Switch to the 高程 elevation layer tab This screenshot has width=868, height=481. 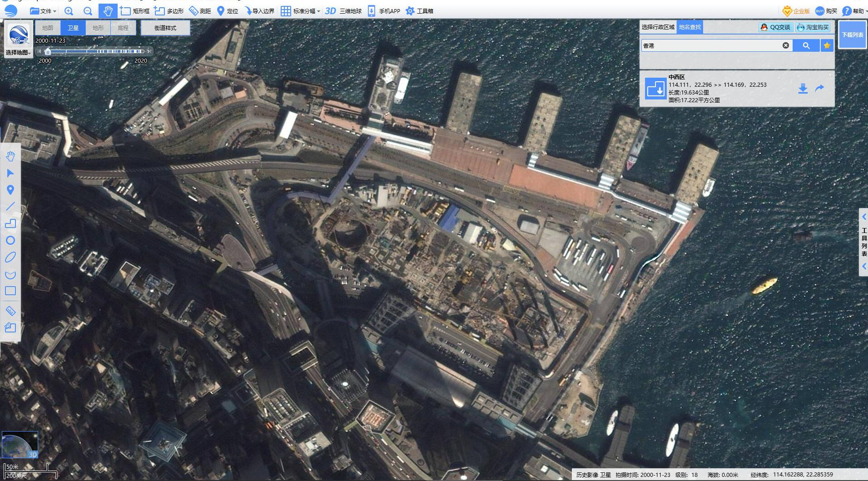click(x=123, y=28)
